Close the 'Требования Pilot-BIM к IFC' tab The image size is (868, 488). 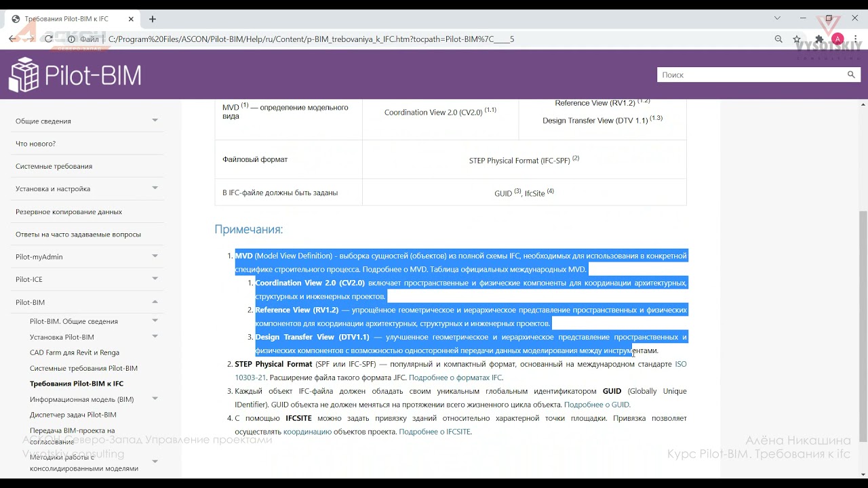click(131, 19)
